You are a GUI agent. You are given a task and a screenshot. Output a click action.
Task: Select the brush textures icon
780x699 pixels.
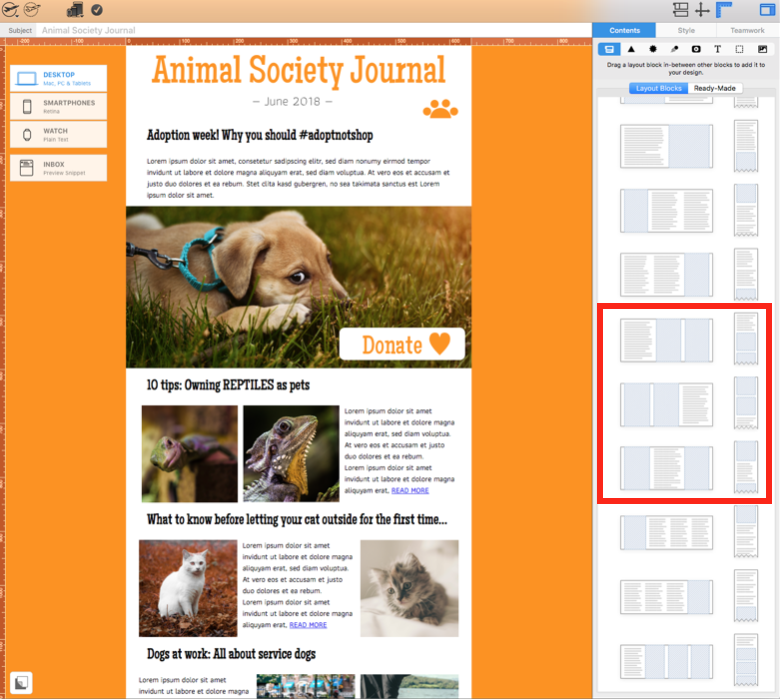pos(675,49)
